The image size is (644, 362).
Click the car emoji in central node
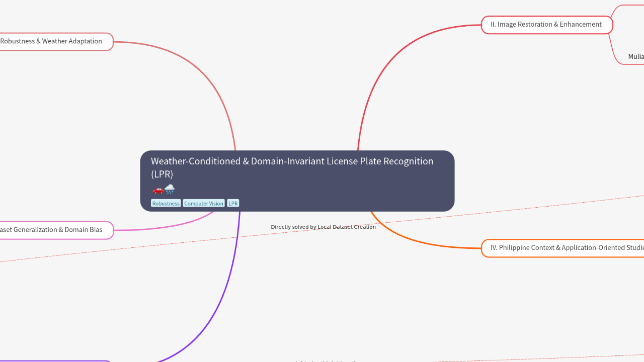(x=158, y=190)
